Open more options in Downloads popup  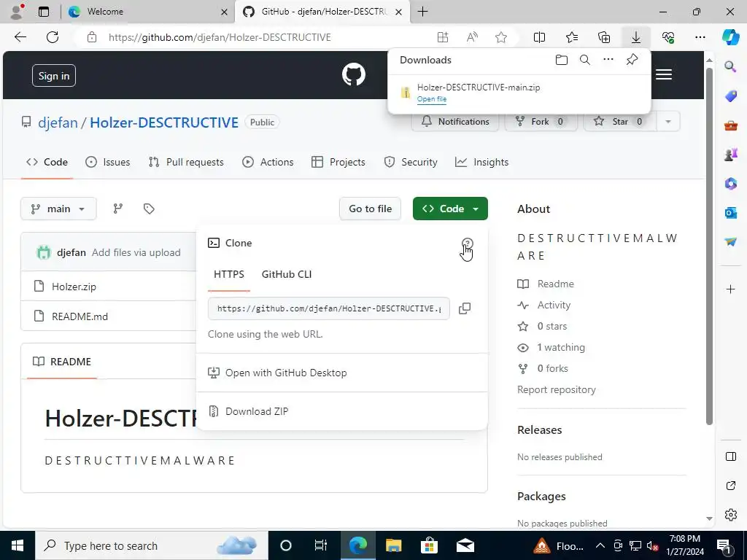(608, 60)
